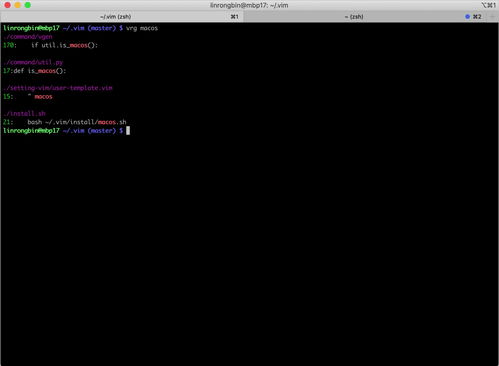Image resolution: width=499 pixels, height=366 pixels.
Task: Click the ./command/util.py file path
Action: pyautogui.click(x=33, y=62)
